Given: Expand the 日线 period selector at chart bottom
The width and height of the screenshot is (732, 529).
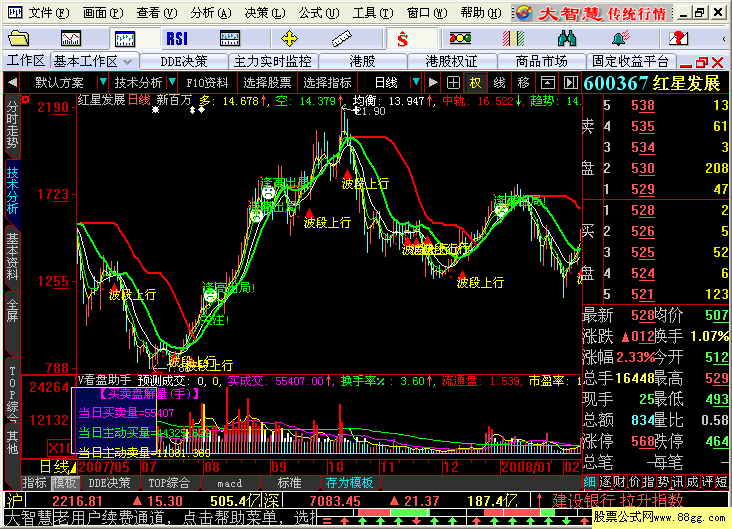Looking at the screenshot, I should coord(58,466).
